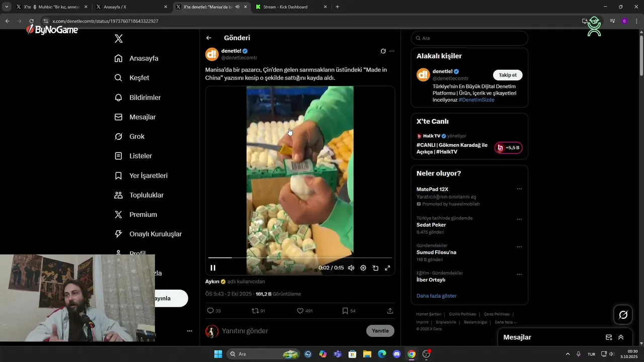Open Grok from the sidebar

[x=129, y=137]
